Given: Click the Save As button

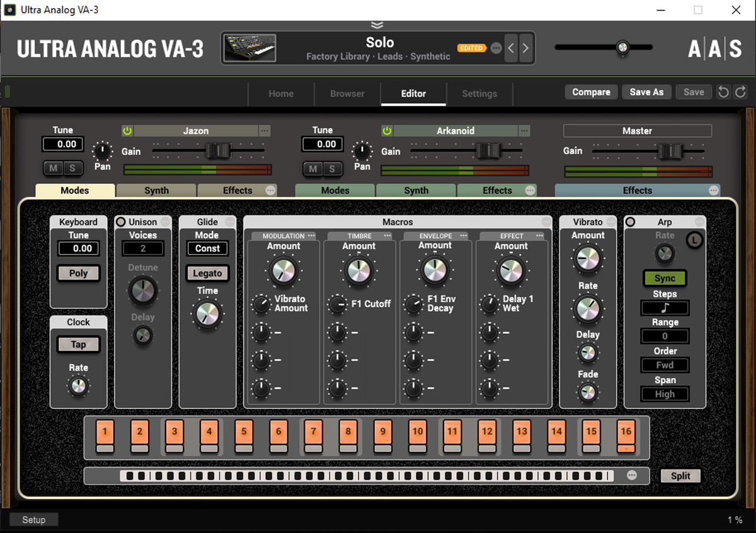Looking at the screenshot, I should [x=646, y=92].
